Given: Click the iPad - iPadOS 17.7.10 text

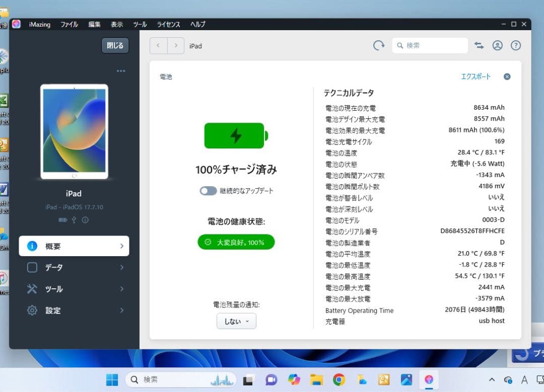Looking at the screenshot, I should coord(74,207).
